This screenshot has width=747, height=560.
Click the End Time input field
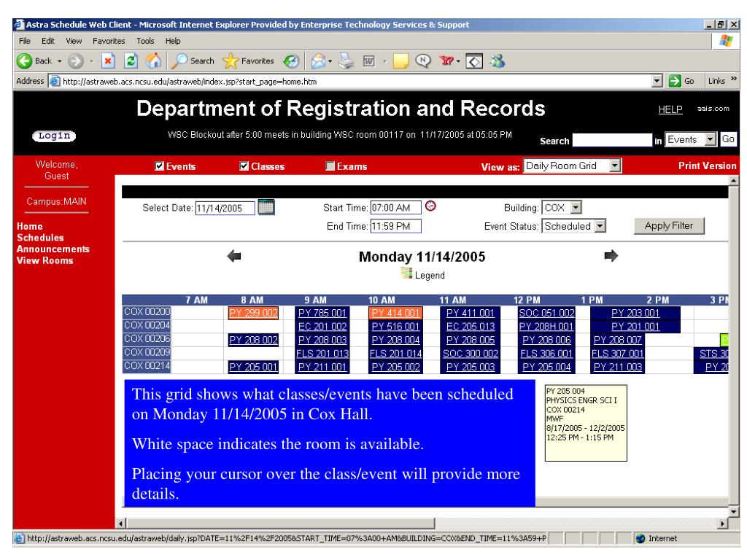(x=396, y=226)
